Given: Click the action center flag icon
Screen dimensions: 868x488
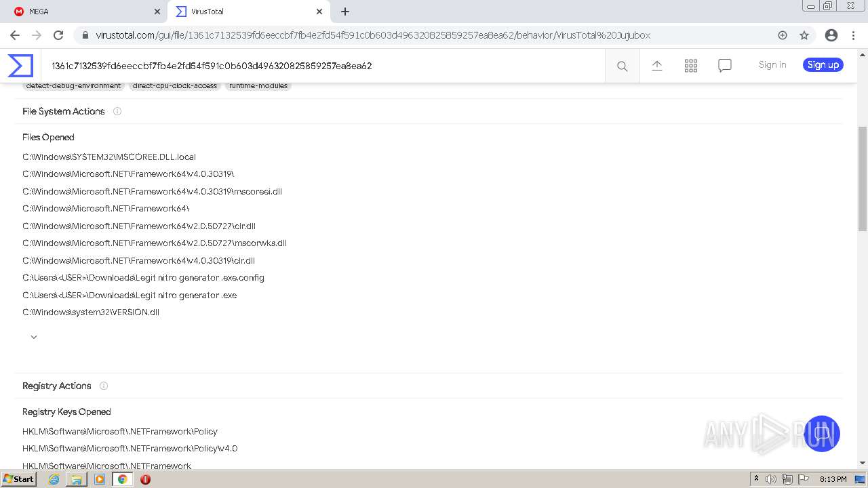Looking at the screenshot, I should tap(803, 479).
